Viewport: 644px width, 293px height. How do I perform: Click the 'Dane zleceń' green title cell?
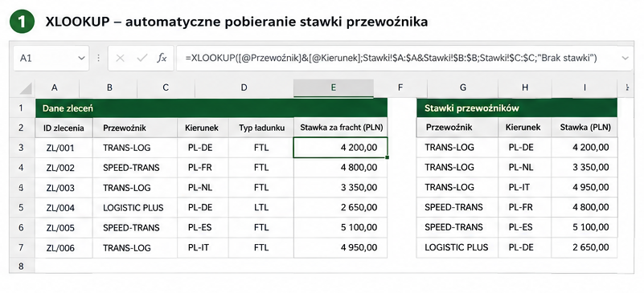pos(211,108)
